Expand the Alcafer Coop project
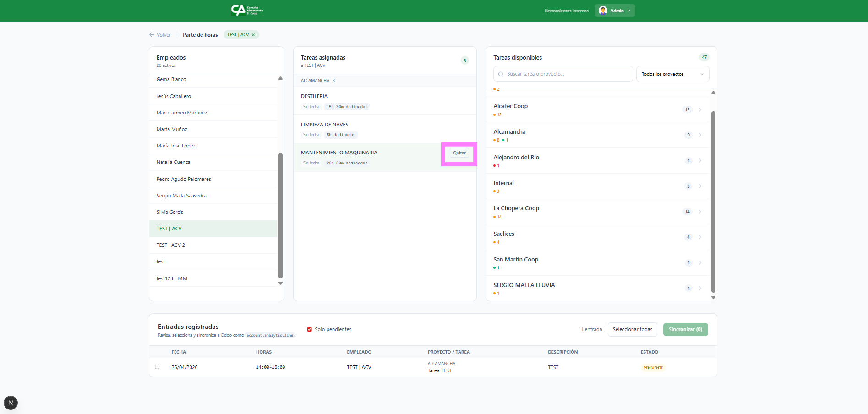This screenshot has width=868, height=414. click(700, 109)
